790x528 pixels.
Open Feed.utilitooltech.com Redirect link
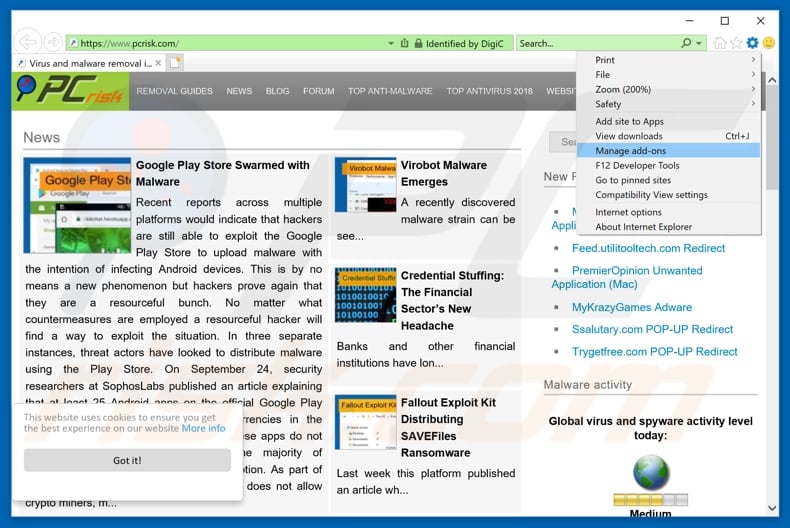tap(648, 248)
